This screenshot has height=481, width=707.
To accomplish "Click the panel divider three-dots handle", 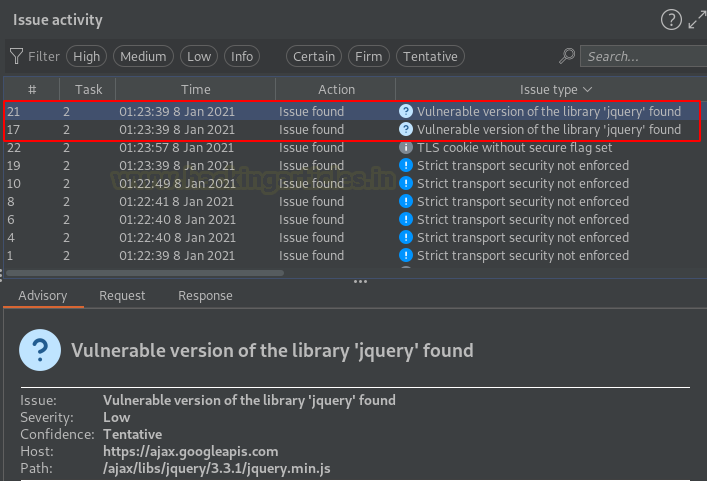I will [x=360, y=281].
